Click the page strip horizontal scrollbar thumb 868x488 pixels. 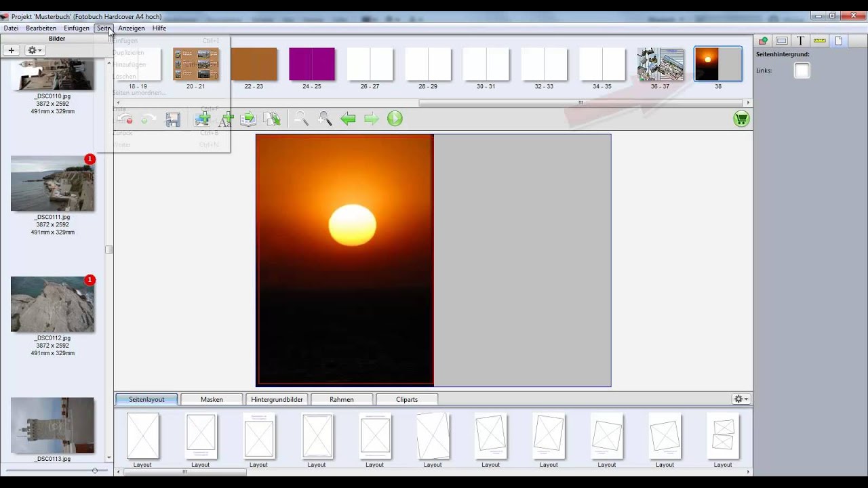(580, 103)
